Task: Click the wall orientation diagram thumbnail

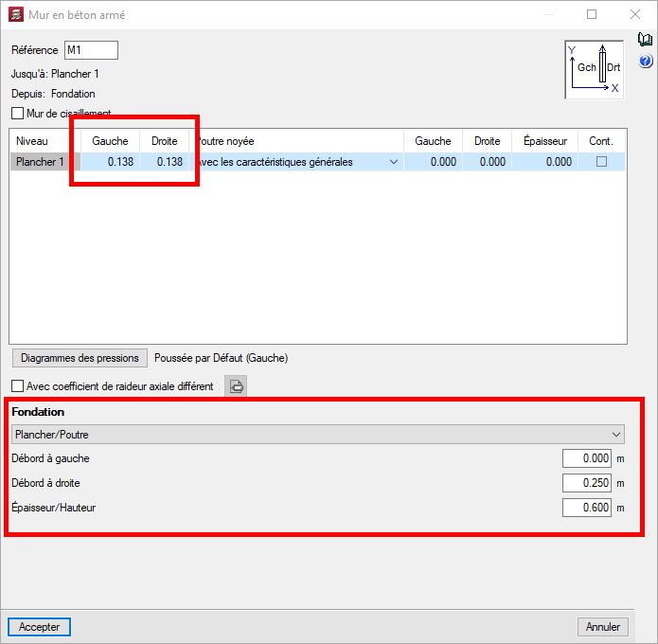Action: (594, 69)
